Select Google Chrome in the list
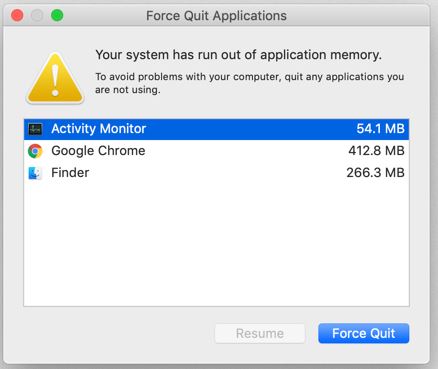This screenshot has width=438, height=369. tap(216, 151)
